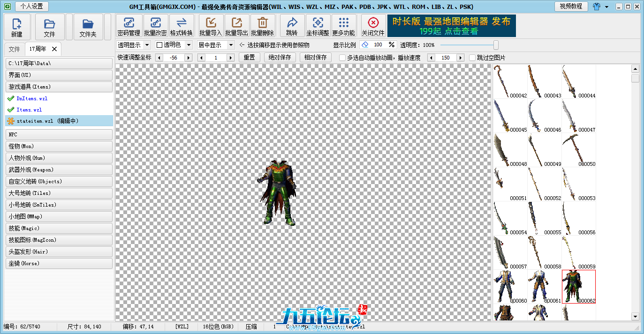Open a folder with the 文件夹 button
The width and height of the screenshot is (644, 334).
coord(88,27)
